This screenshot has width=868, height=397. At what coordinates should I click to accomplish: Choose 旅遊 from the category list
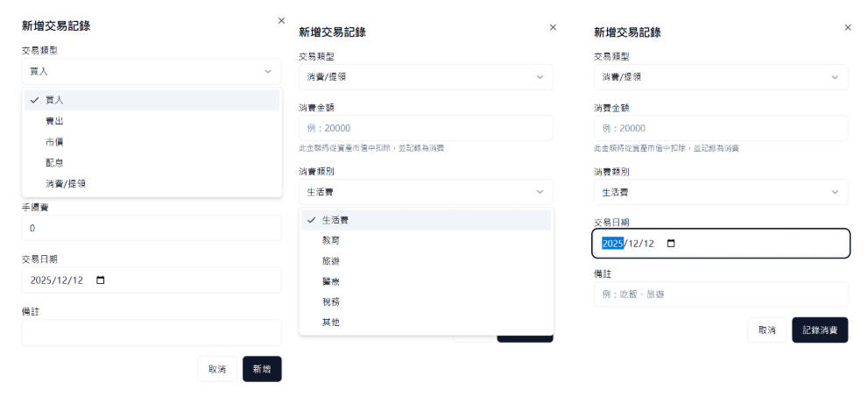click(426, 261)
